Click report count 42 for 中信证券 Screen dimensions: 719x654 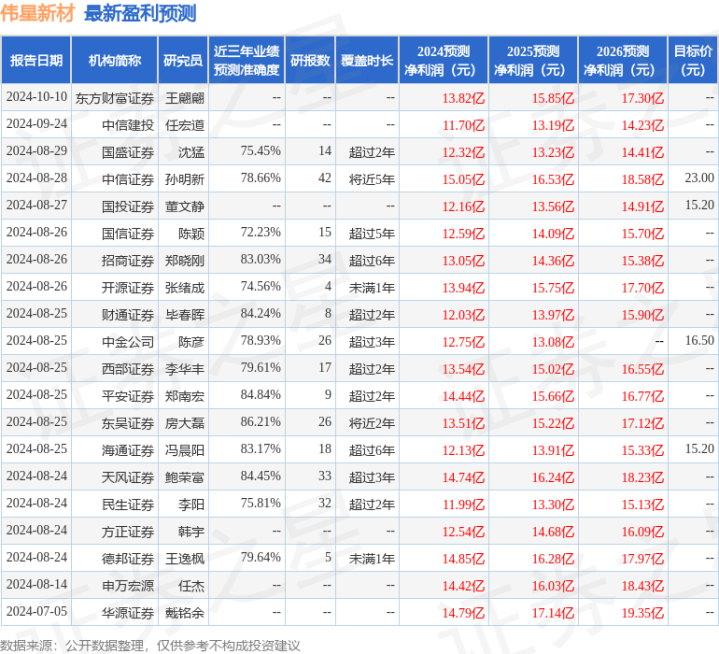click(x=325, y=178)
